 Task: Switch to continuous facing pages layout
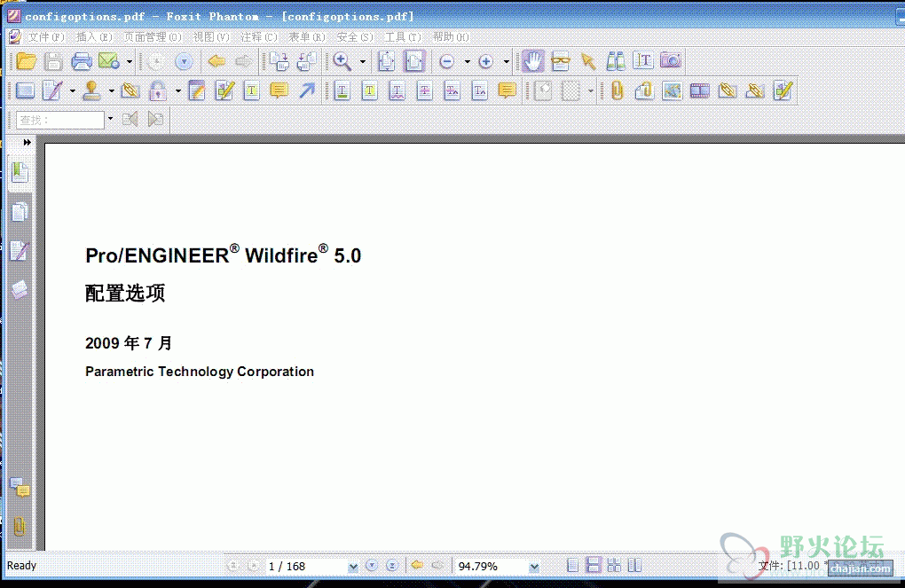click(635, 566)
